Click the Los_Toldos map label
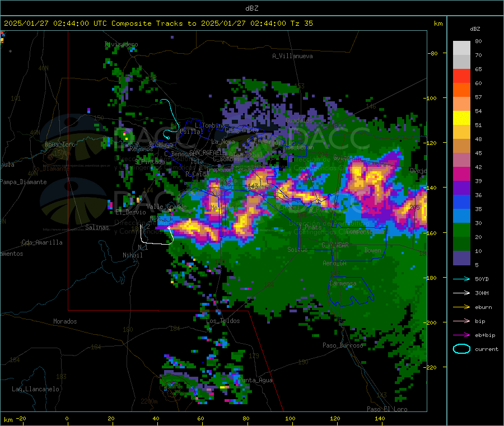 point(223,321)
